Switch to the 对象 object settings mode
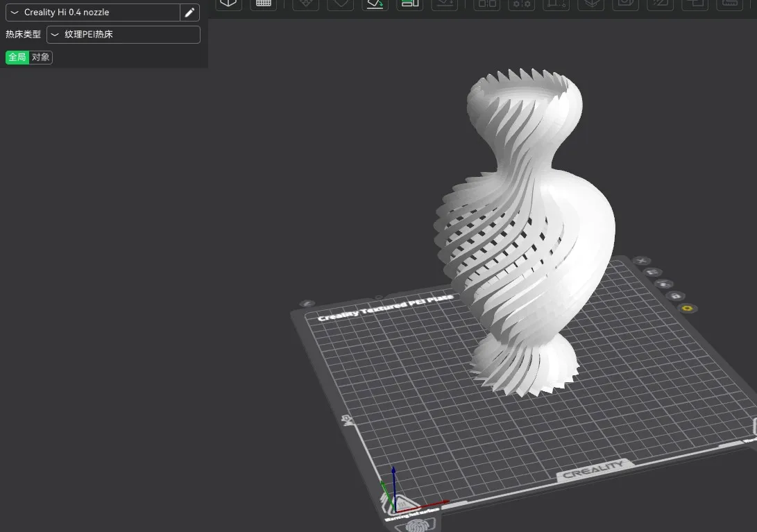757x532 pixels. pyautogui.click(x=40, y=57)
